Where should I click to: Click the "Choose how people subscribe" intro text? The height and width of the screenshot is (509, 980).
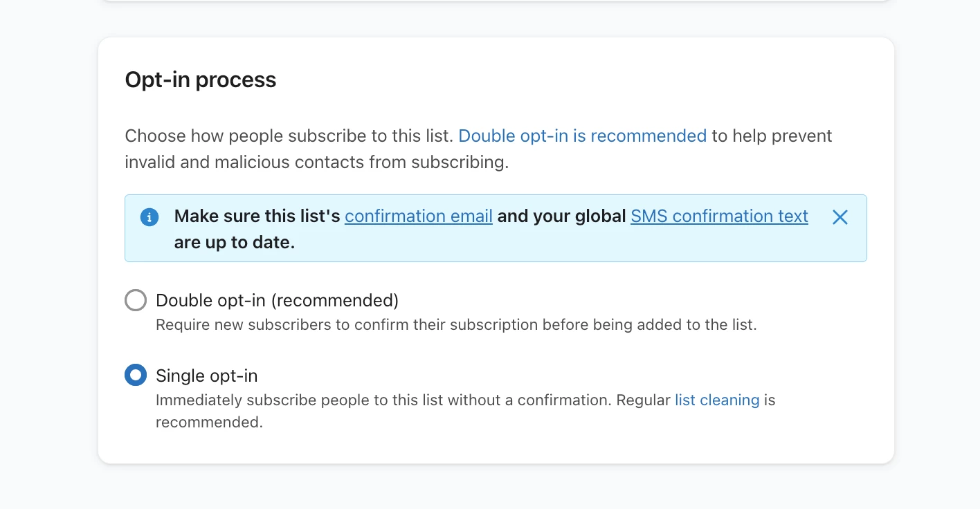coord(289,136)
